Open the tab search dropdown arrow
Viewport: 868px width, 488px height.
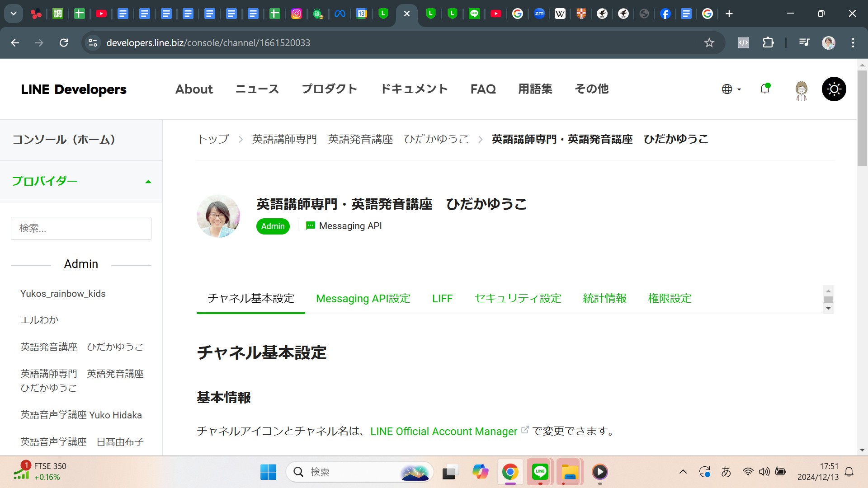tap(14, 14)
